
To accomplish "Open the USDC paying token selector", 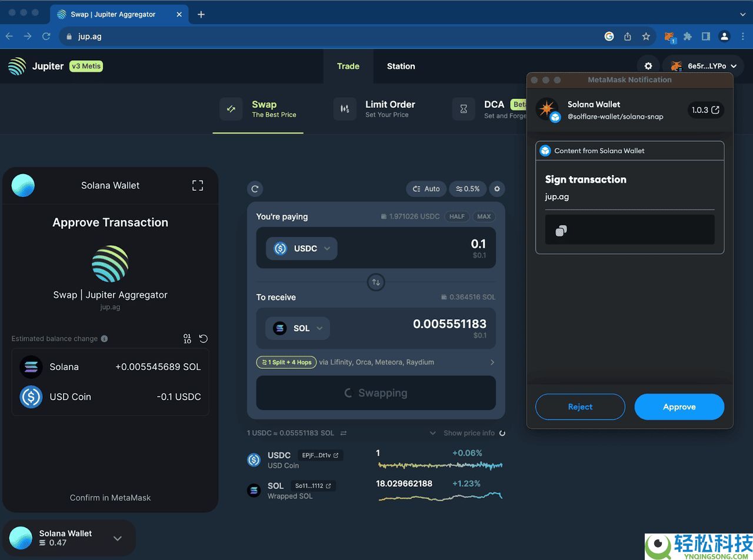I will [x=302, y=248].
